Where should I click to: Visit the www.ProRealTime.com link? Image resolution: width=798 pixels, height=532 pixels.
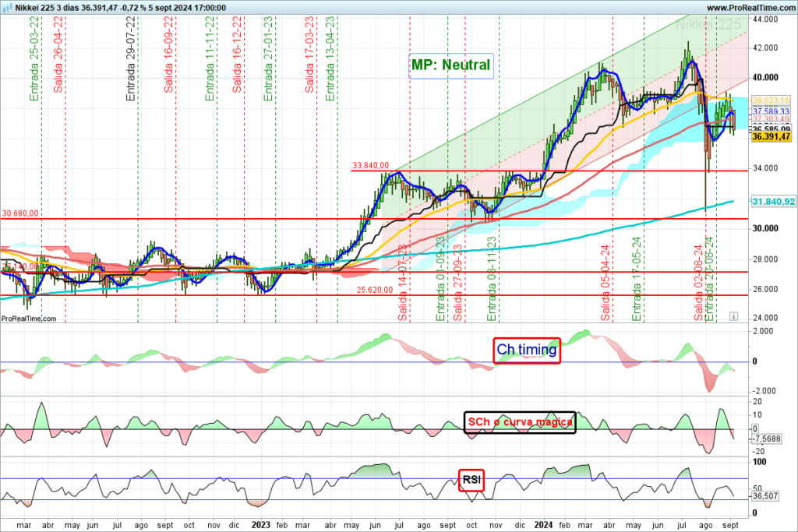[x=750, y=8]
